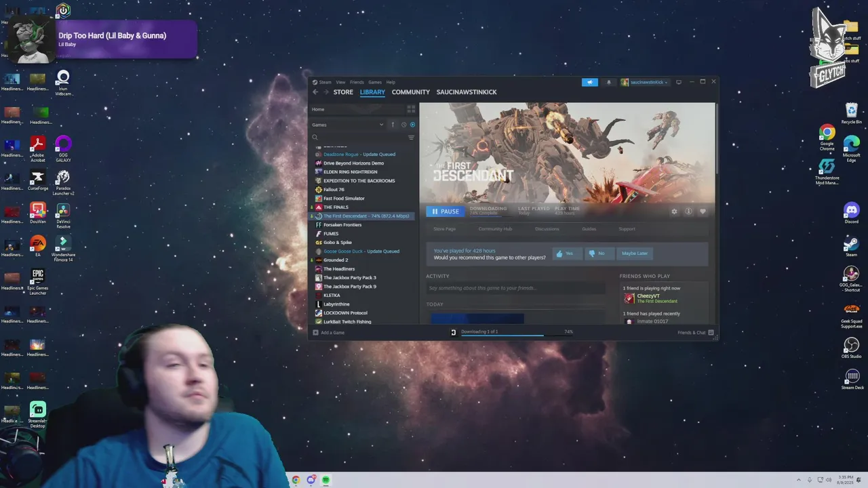Viewport: 868px width, 488px height.
Task: Switch to the COMMUNITY tab
Action: click(411, 92)
